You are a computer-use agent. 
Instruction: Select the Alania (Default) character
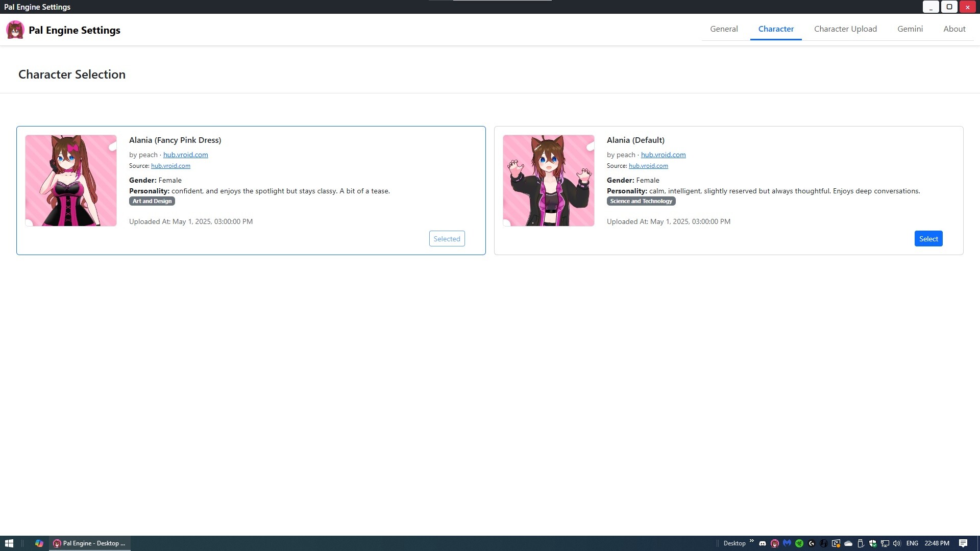pos(928,239)
